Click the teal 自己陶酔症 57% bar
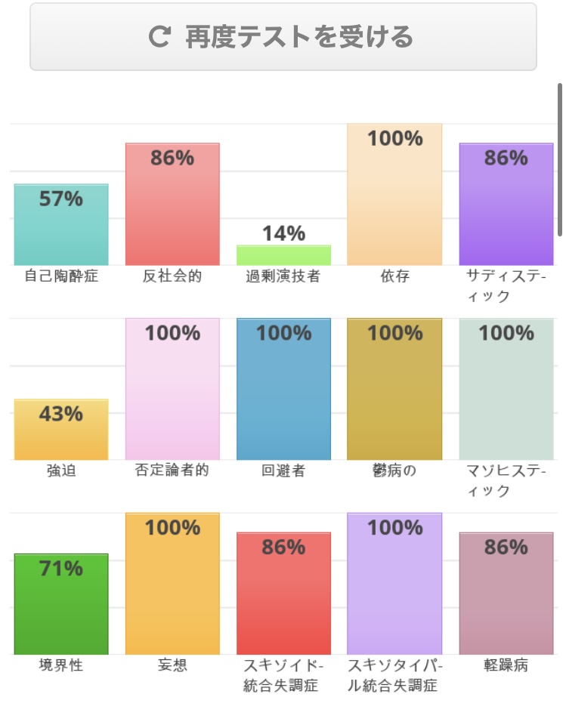The height and width of the screenshot is (728, 566). tap(61, 225)
